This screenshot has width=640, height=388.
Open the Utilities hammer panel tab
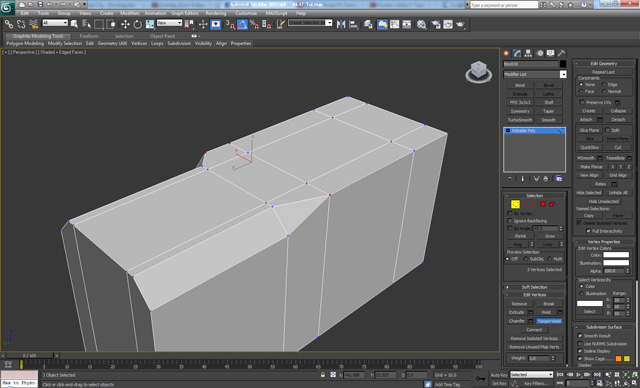(562, 53)
